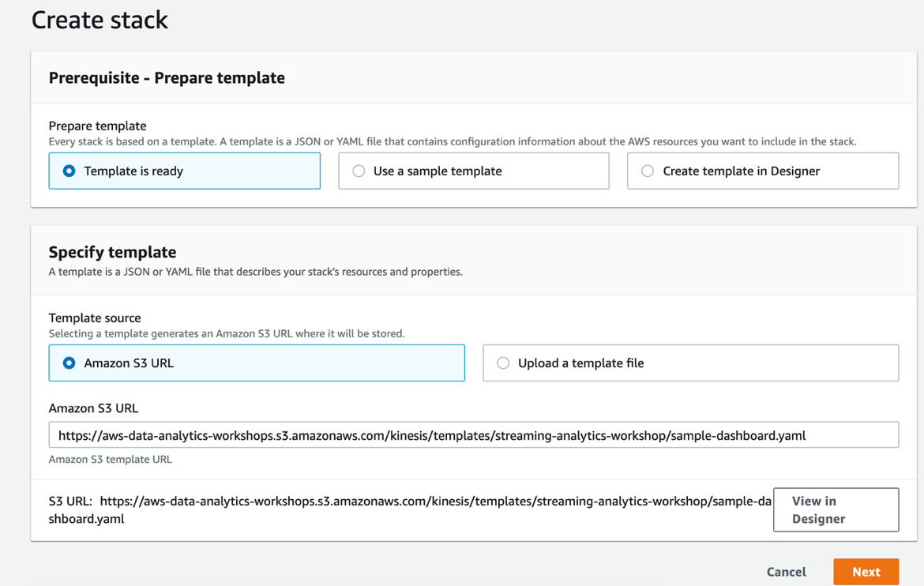Click the Cancel button
Screen dimensions: 924x586
(x=786, y=572)
